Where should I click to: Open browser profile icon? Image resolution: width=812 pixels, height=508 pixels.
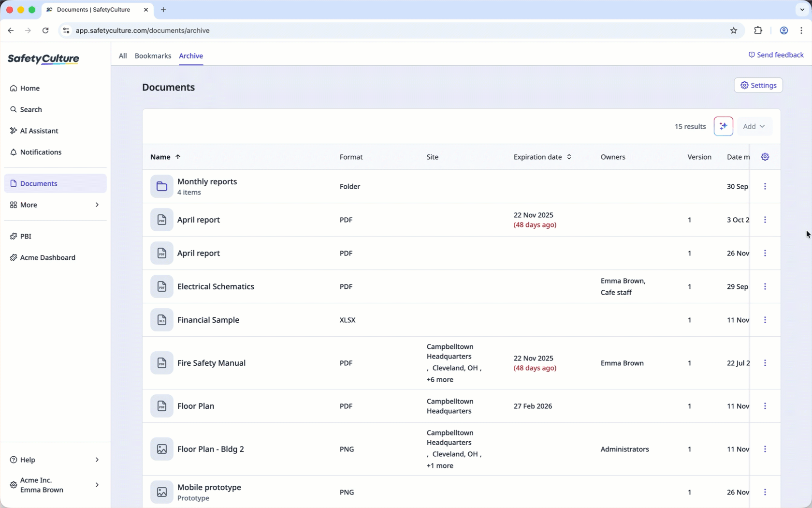point(784,30)
